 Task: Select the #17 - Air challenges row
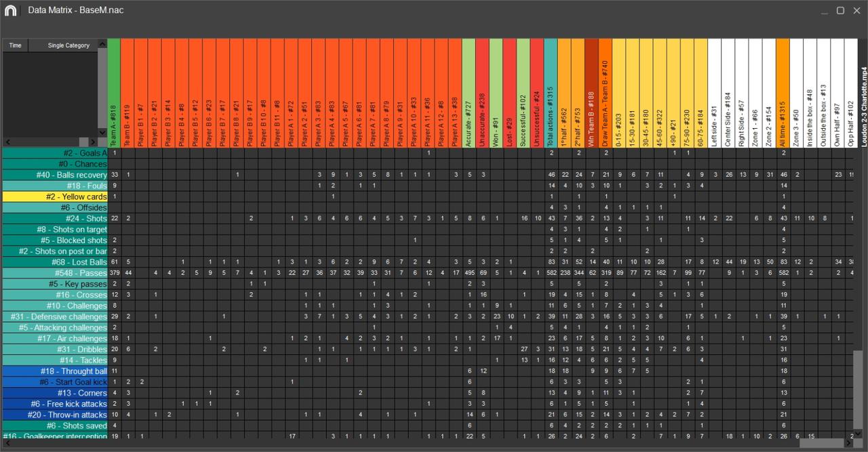(x=55, y=338)
